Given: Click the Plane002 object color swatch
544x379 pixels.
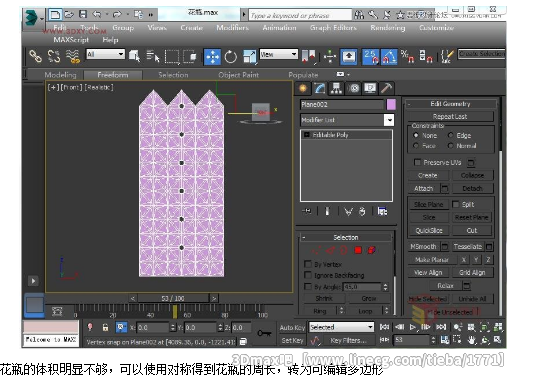Looking at the screenshot, I should (x=391, y=104).
